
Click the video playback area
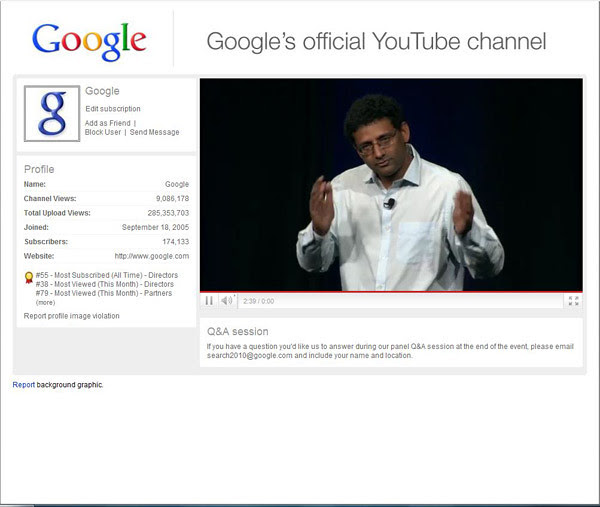[391, 184]
